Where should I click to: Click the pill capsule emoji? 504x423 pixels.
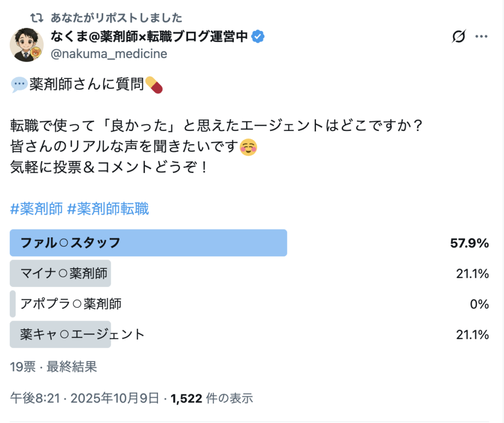coord(154,85)
